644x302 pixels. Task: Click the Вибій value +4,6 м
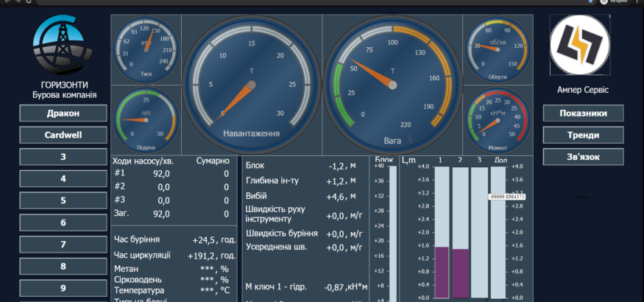(x=341, y=197)
